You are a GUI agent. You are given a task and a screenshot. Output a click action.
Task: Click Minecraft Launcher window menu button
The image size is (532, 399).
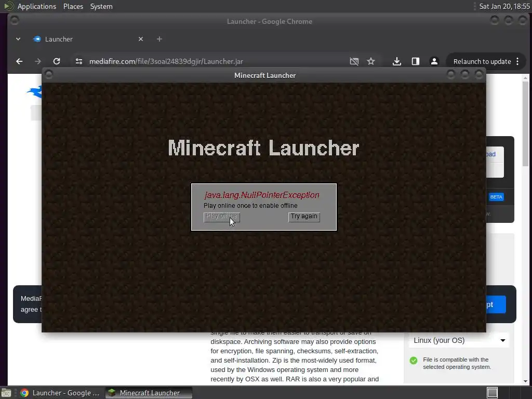[x=48, y=74]
